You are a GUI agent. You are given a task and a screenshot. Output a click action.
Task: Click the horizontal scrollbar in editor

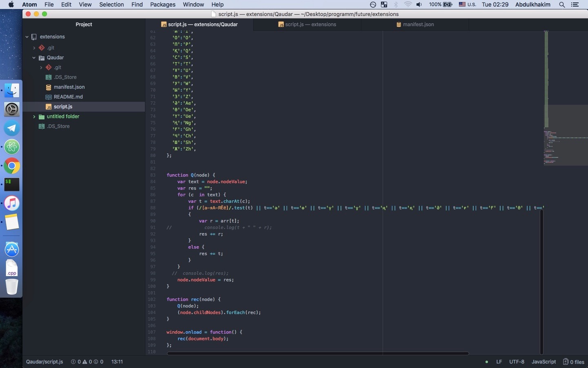coord(318,353)
